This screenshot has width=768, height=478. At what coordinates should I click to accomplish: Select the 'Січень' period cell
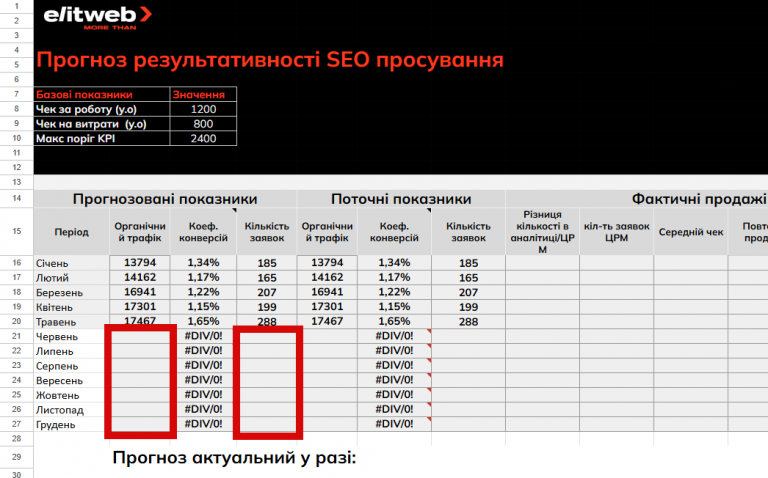pos(72,263)
